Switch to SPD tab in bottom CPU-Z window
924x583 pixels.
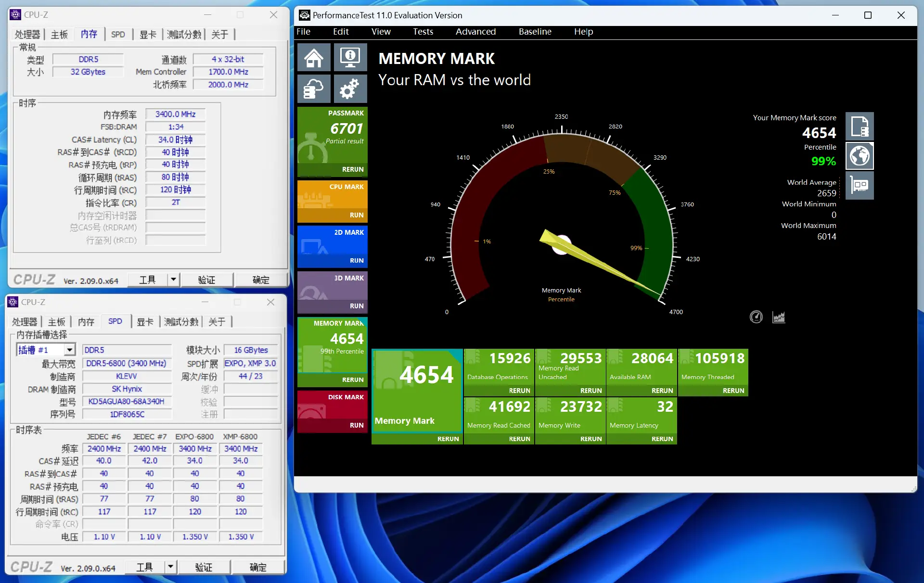click(x=115, y=321)
